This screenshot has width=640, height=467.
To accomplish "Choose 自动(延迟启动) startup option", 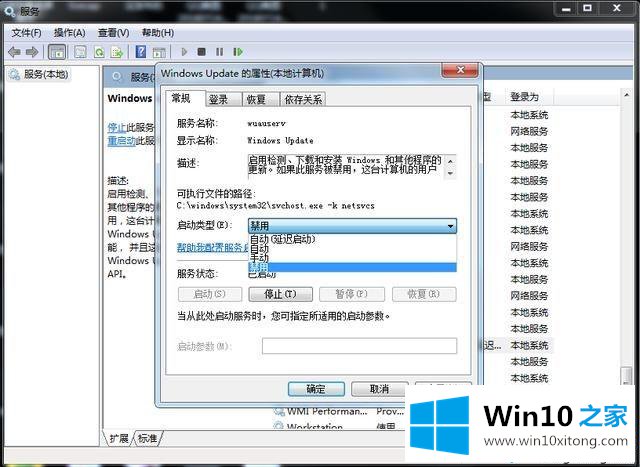I will pos(352,239).
